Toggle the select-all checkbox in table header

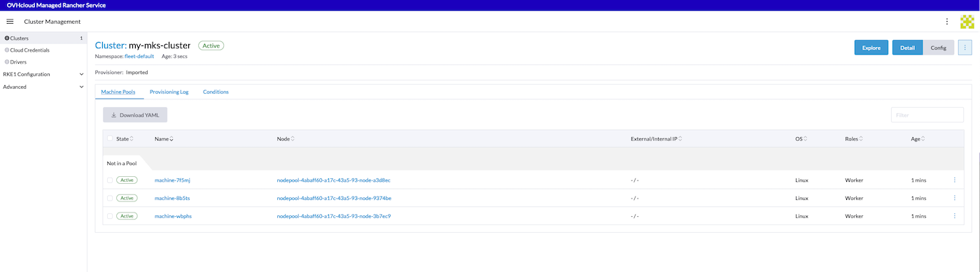click(x=110, y=138)
